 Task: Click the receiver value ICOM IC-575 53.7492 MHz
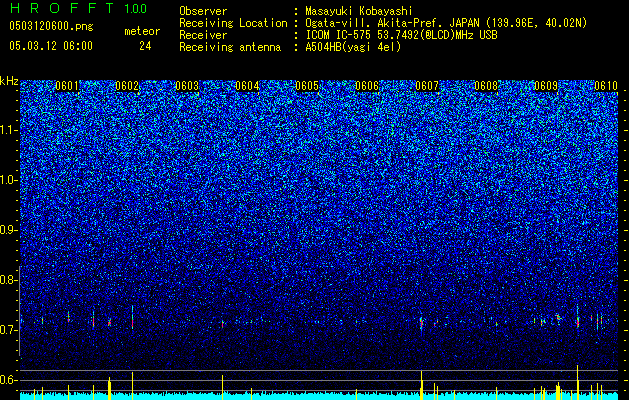(401, 35)
